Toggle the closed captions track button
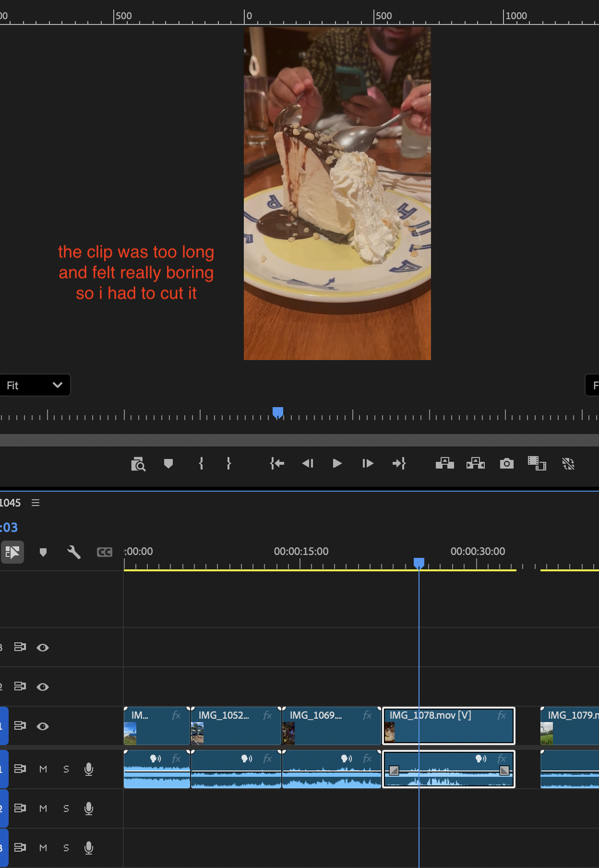The width and height of the screenshot is (599, 868). tap(105, 552)
